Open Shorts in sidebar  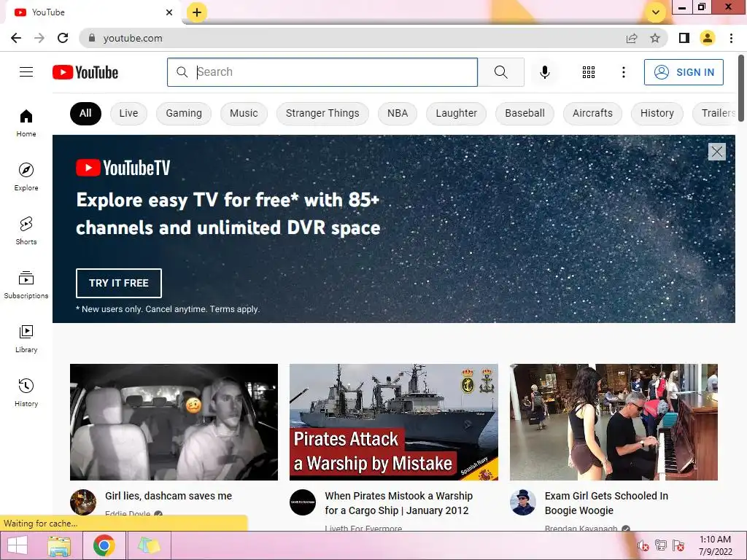click(x=26, y=231)
